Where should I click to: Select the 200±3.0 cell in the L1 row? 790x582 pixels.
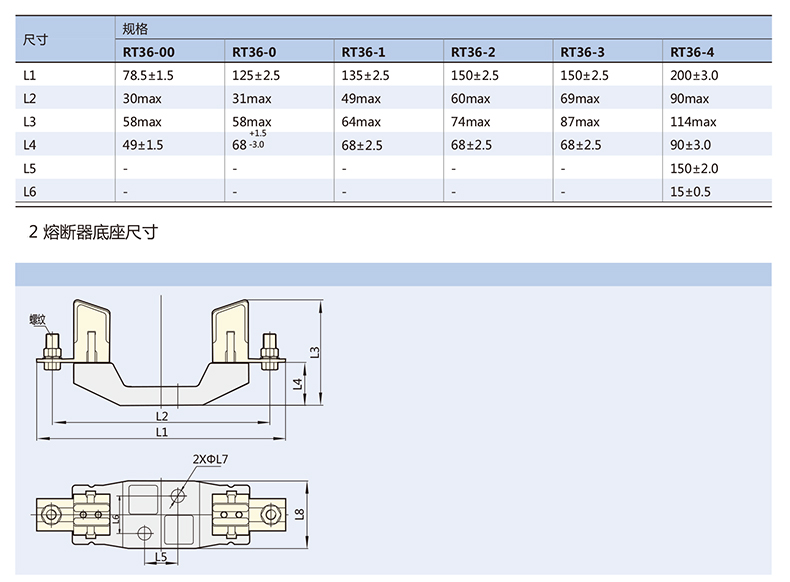[x=694, y=75]
